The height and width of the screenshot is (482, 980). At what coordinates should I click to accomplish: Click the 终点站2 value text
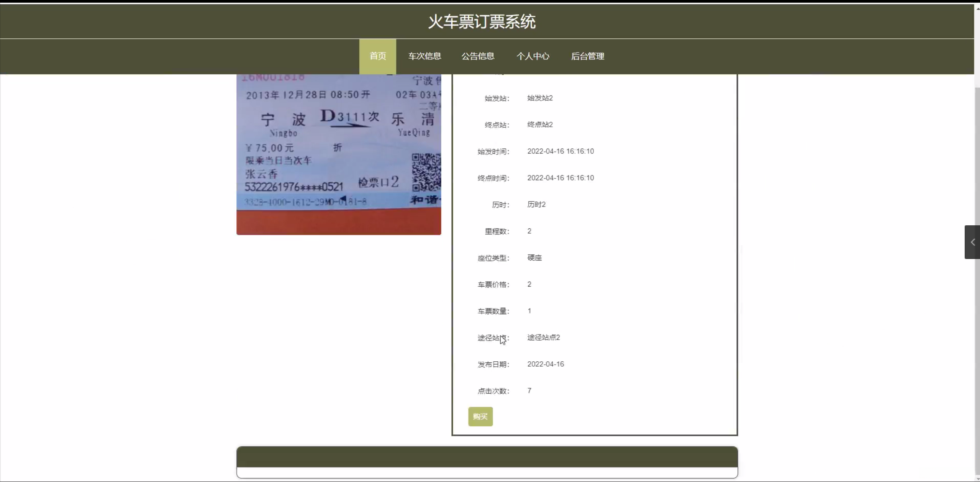tap(540, 125)
